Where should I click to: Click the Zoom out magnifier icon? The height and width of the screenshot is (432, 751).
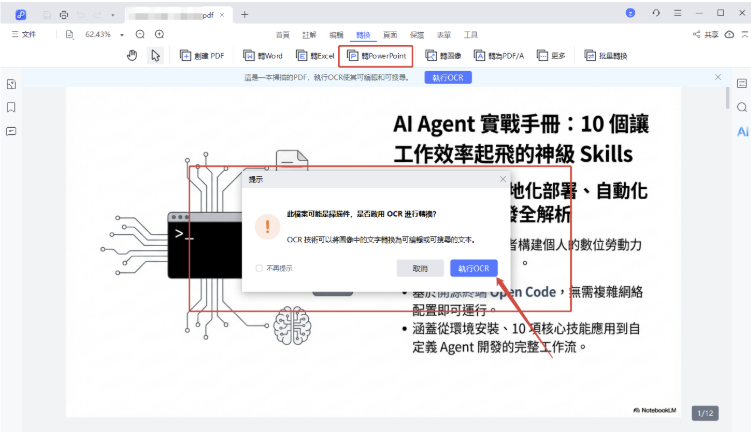(140, 34)
